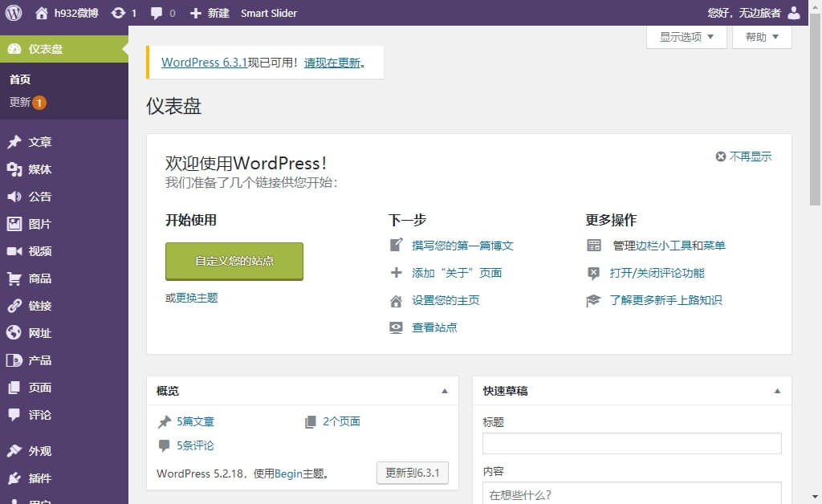The image size is (822, 504).
Task: Click the 文章 pushpin icon in sidebar
Action: (x=14, y=142)
